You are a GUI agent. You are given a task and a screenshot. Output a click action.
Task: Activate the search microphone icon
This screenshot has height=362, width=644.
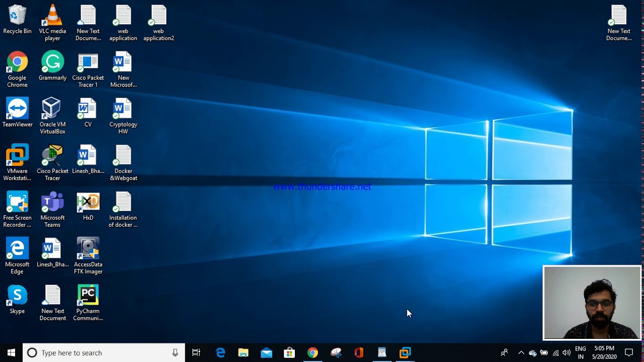pyautogui.click(x=175, y=353)
